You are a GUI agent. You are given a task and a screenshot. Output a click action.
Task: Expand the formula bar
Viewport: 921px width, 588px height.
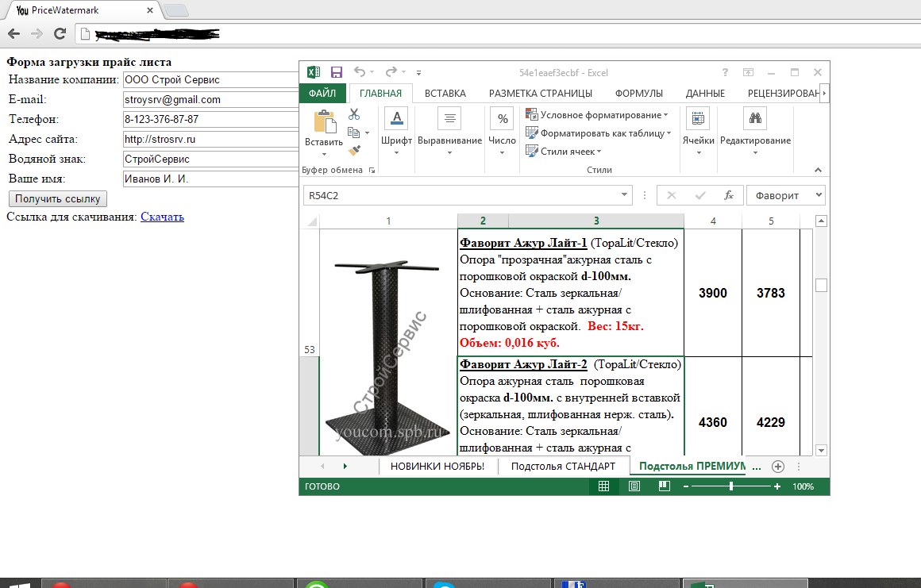tap(819, 195)
